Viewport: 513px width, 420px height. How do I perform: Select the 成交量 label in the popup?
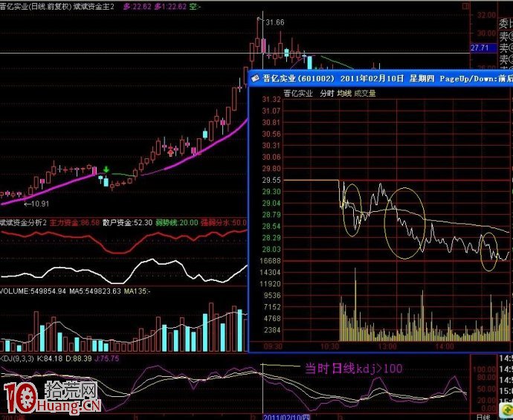[x=365, y=94]
